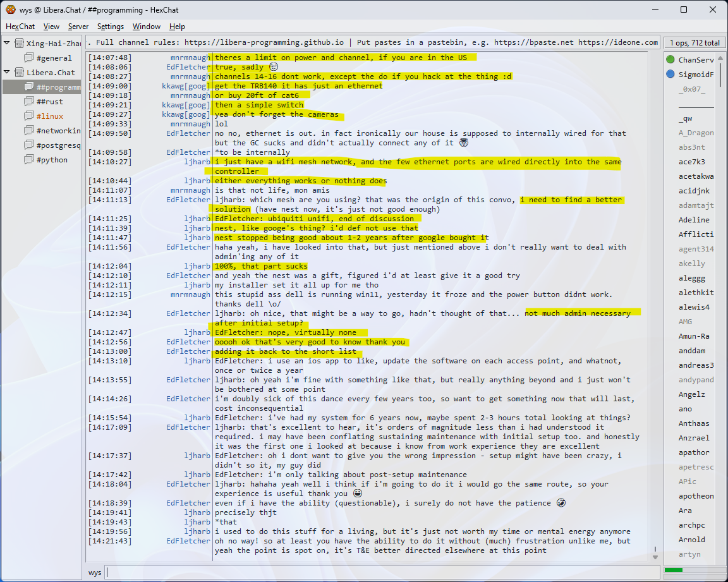Switch to the #networking channel

tap(58, 131)
